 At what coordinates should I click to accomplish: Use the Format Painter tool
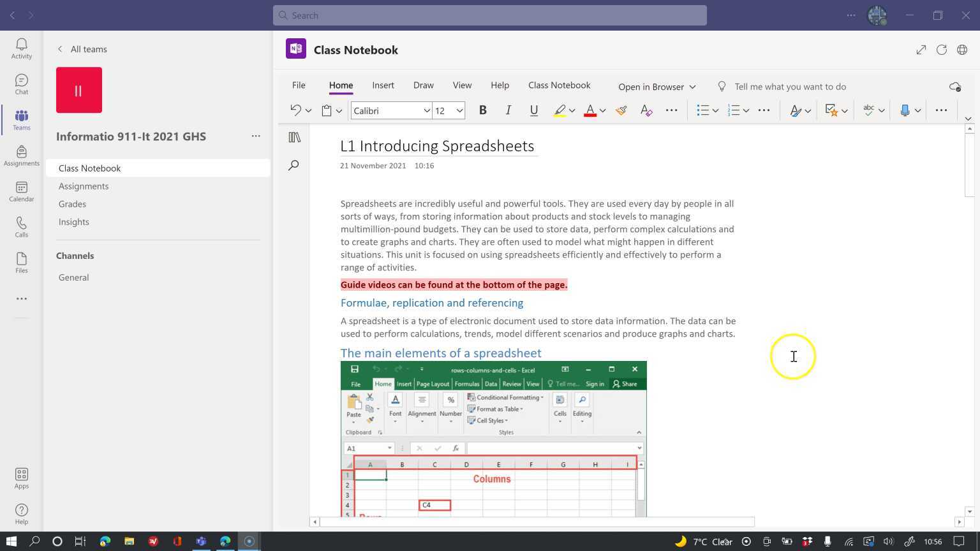(620, 110)
